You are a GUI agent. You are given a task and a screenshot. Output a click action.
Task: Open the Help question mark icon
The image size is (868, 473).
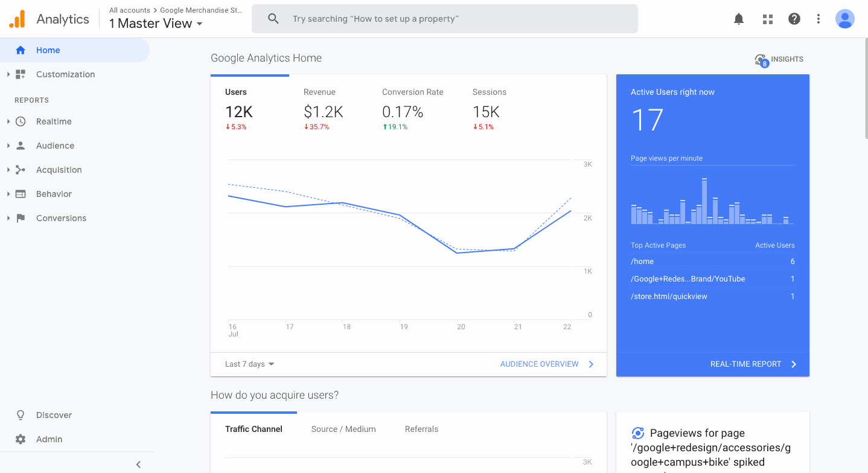pos(794,19)
